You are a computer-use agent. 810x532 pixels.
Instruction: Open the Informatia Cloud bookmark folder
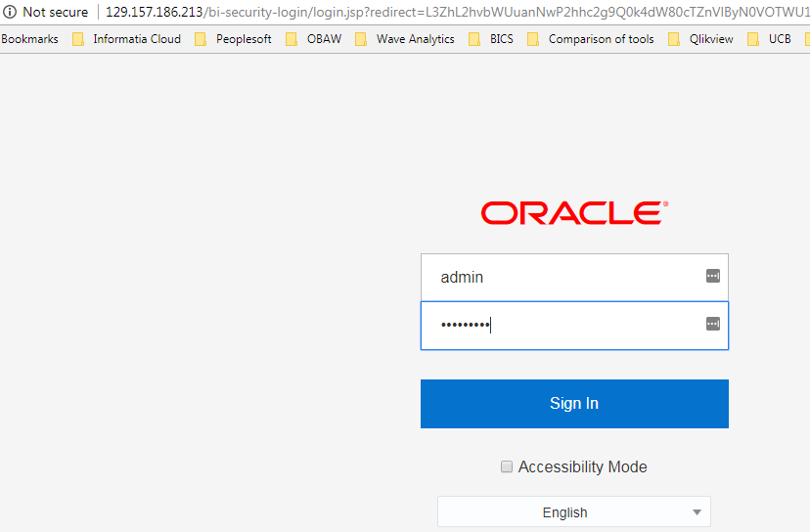point(127,39)
